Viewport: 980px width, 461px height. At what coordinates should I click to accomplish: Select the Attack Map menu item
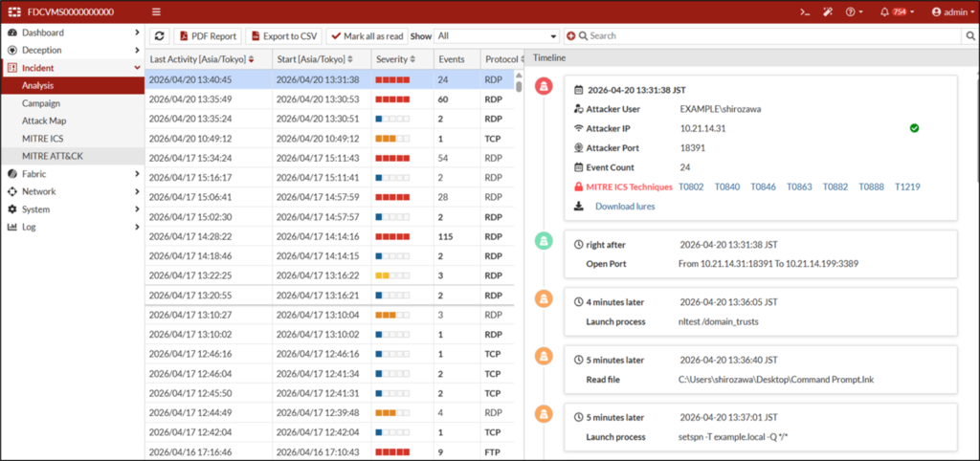pos(44,121)
